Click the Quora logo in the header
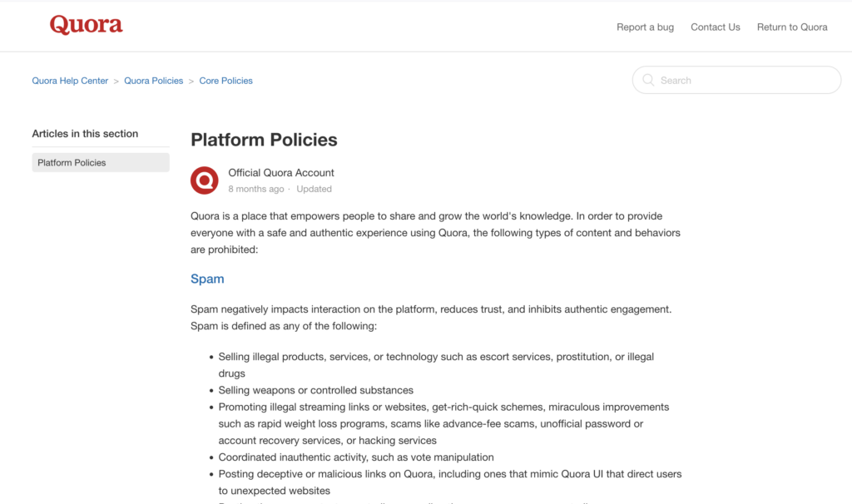Viewport: 852px width, 504px height. click(x=86, y=24)
